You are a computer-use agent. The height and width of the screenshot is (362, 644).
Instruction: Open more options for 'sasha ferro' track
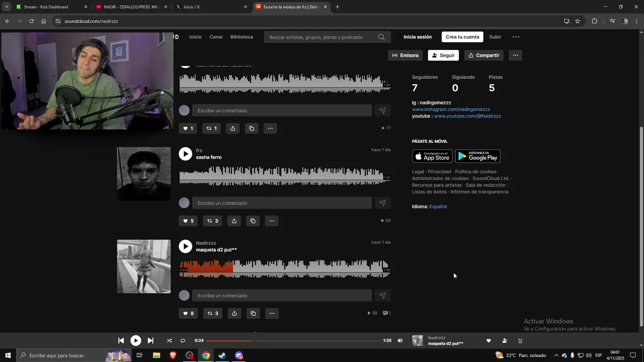coord(272,221)
